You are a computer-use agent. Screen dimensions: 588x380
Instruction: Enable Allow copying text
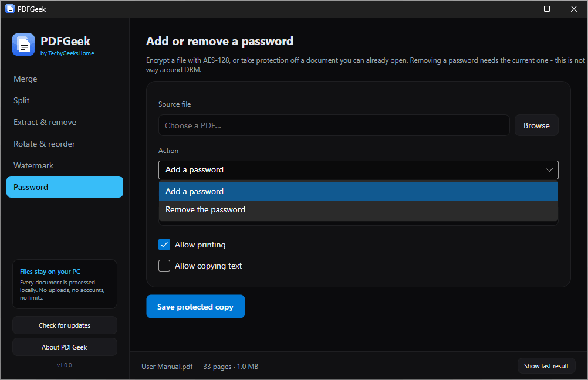point(164,266)
